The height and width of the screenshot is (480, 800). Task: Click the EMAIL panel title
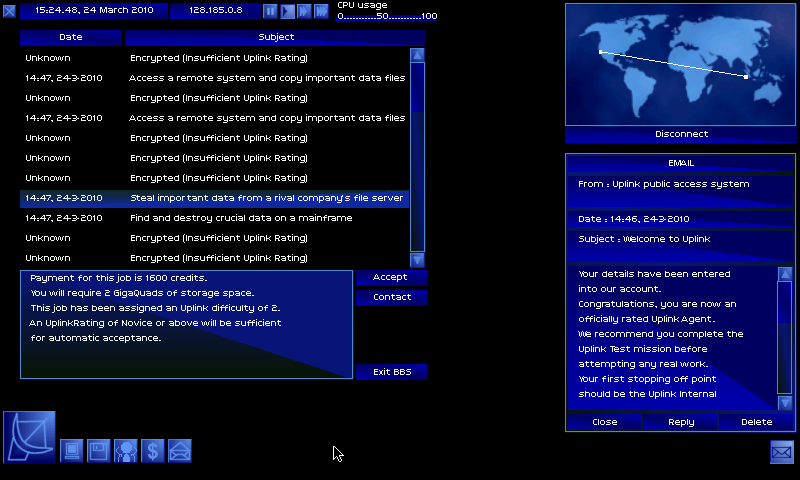click(681, 163)
